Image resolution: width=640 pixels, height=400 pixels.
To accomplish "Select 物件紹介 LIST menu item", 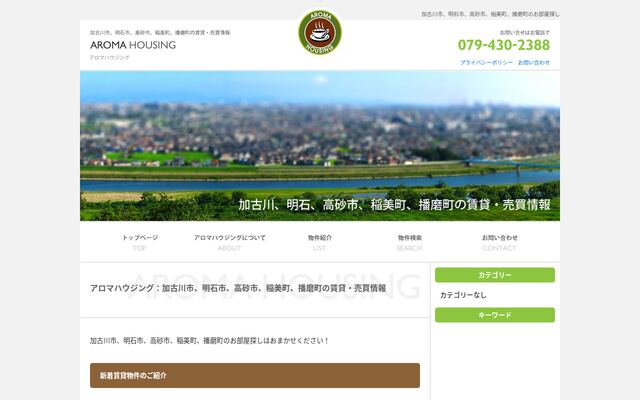I will tap(320, 242).
